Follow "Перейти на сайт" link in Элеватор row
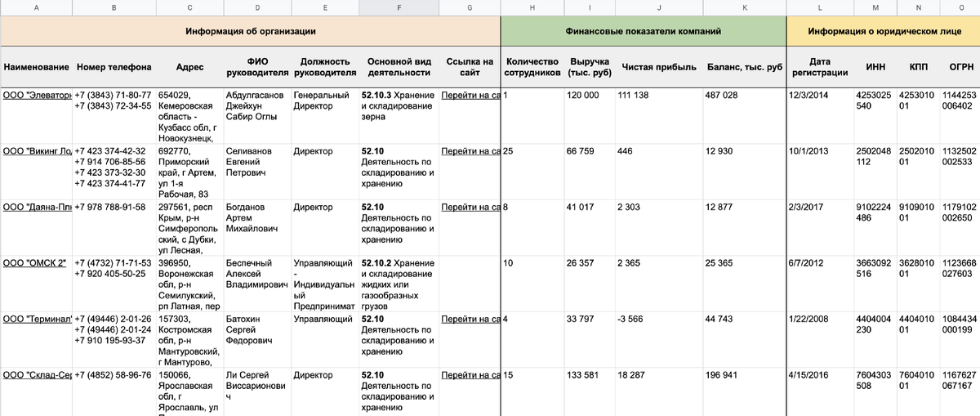Screen dimensions: 980x416 coord(470,95)
